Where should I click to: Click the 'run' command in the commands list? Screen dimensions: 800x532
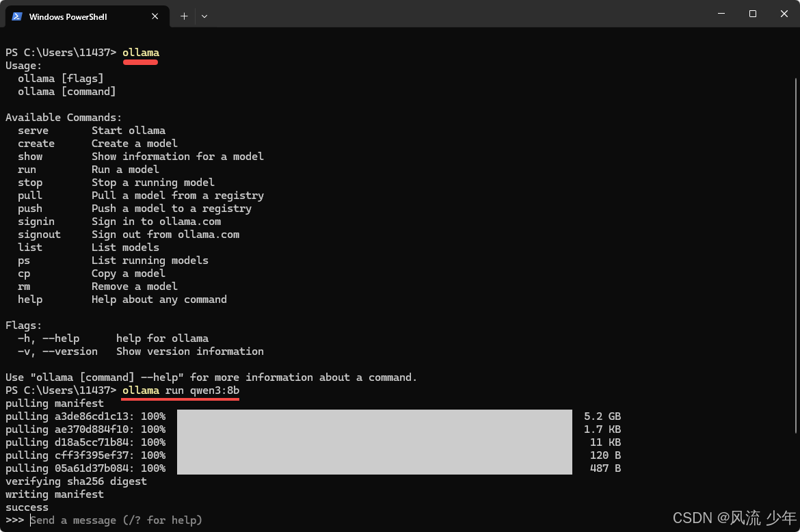pyautogui.click(x=27, y=170)
